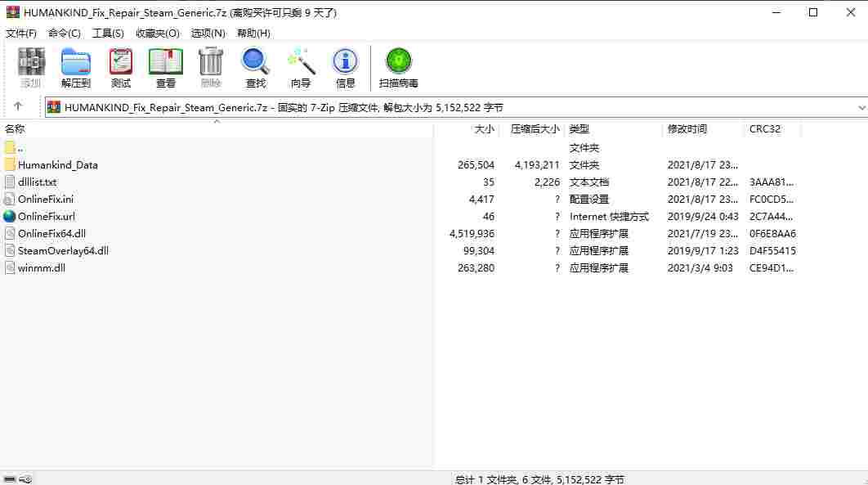Click status bar total 5,152,522 字节
868x485 pixels.
click(x=590, y=479)
